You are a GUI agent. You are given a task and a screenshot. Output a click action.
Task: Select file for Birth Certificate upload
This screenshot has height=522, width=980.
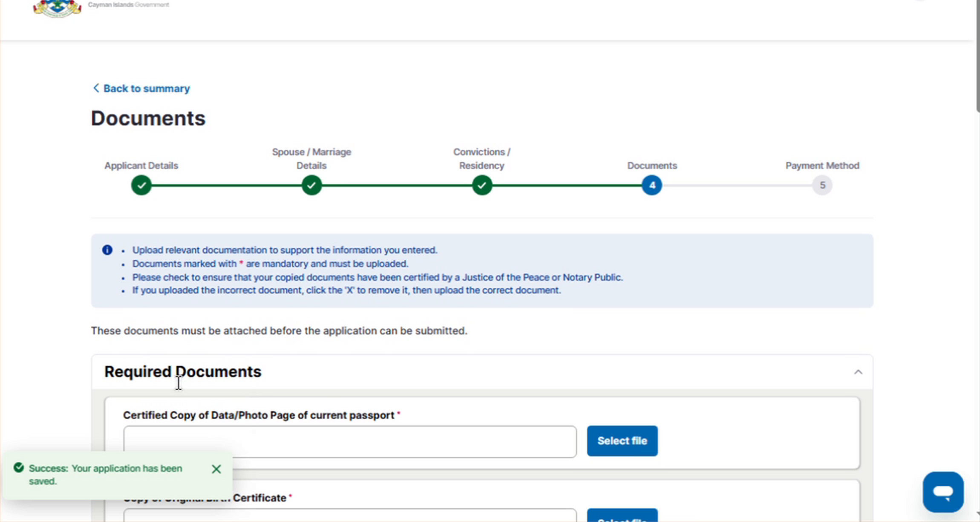click(x=622, y=515)
